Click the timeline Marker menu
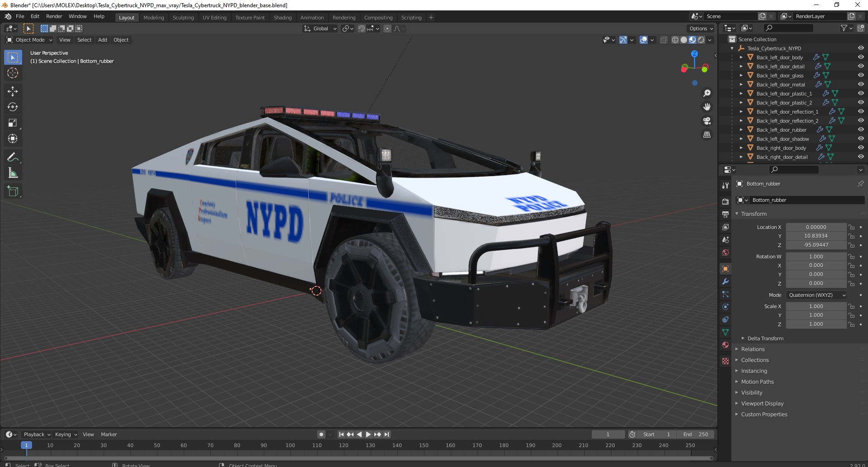Image resolution: width=868 pixels, height=467 pixels. (109, 434)
